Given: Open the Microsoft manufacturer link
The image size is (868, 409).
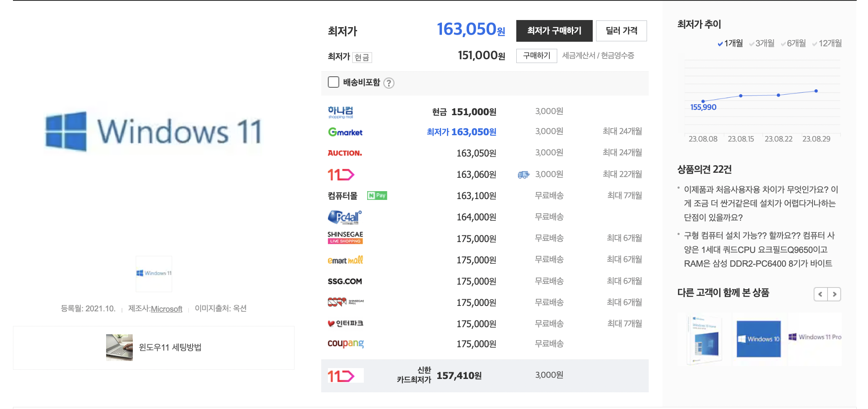Looking at the screenshot, I should click(166, 309).
